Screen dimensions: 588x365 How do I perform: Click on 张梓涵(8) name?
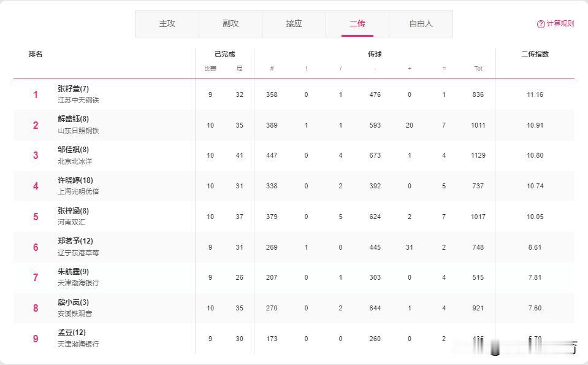(74, 211)
